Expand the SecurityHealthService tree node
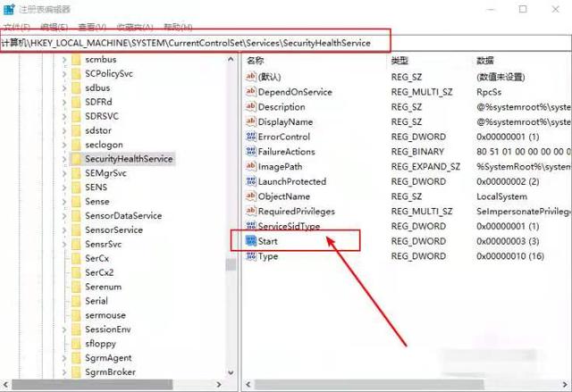 point(64,159)
